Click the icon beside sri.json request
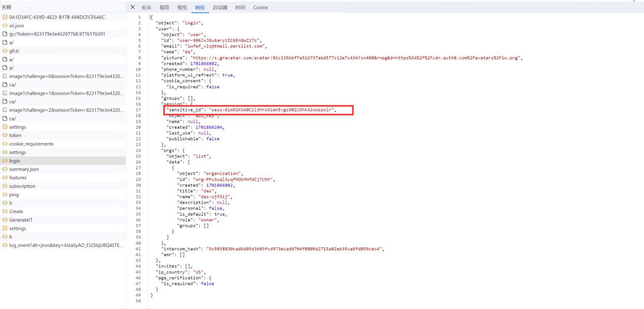Screen dimensions: 644x309 [x=5, y=26]
